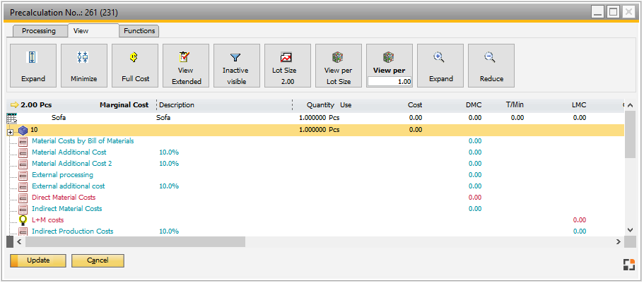
Task: Open the Functions tab
Action: (139, 31)
